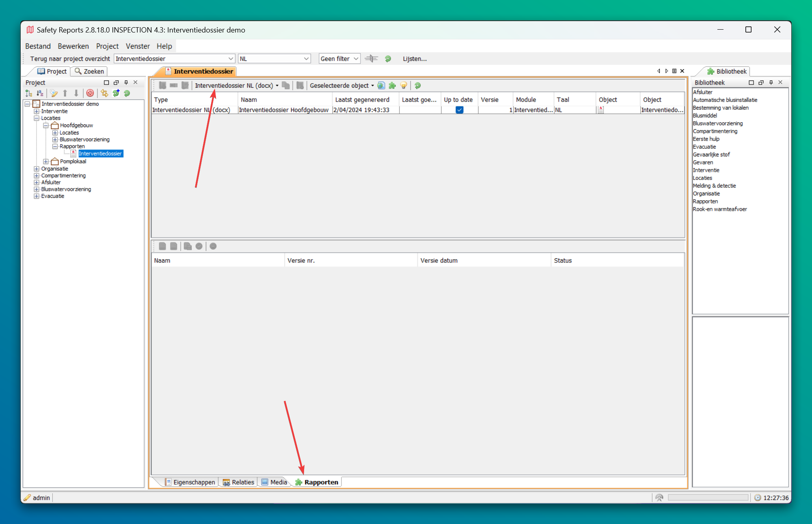The height and width of the screenshot is (524, 812).
Task: Click the tag edit pencil icon
Action: [54, 93]
